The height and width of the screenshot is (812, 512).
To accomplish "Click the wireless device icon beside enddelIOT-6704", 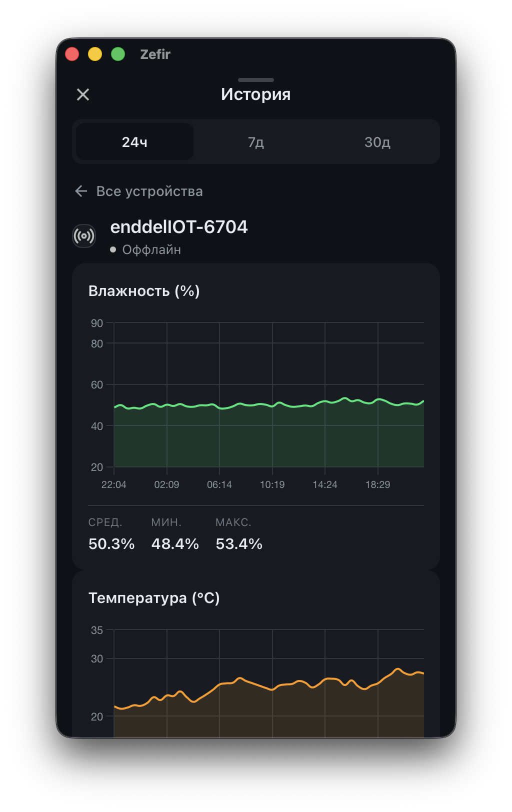I will tap(84, 235).
